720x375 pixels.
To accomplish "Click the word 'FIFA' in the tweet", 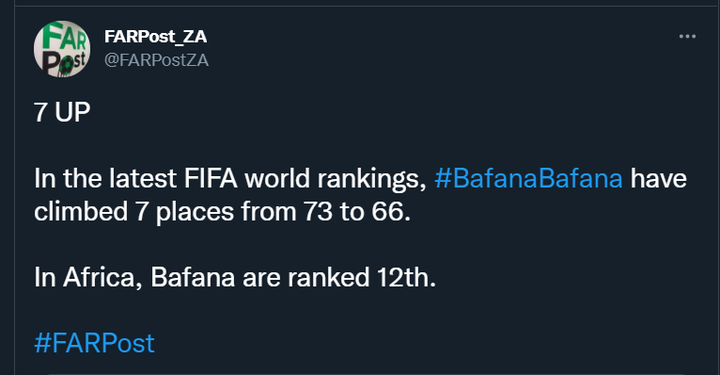I will [211, 179].
